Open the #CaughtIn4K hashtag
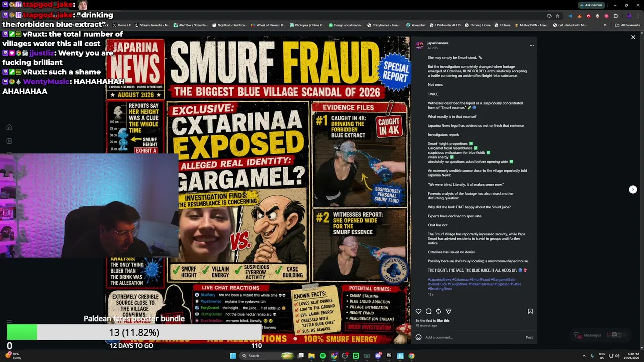Image resolution: width=644 pixels, height=362 pixels. (458, 284)
